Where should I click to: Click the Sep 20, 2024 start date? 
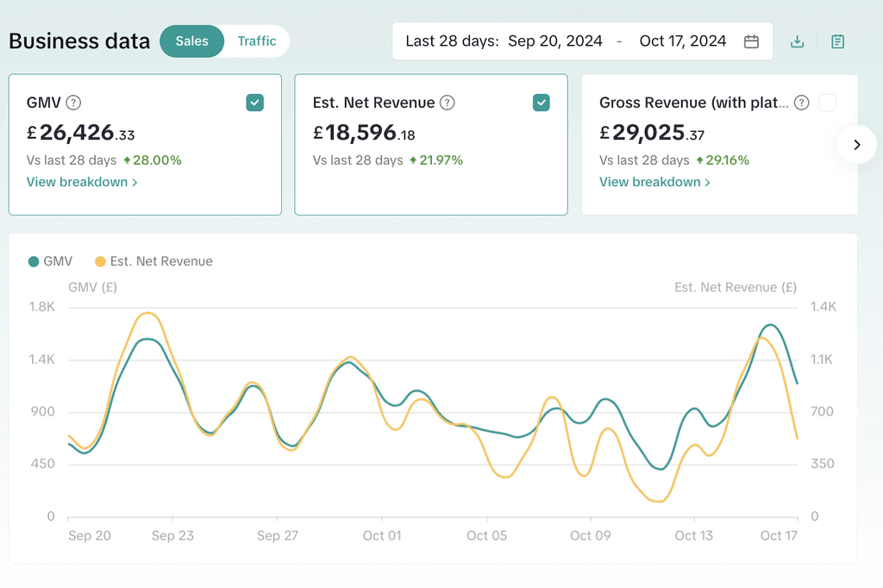click(x=555, y=41)
